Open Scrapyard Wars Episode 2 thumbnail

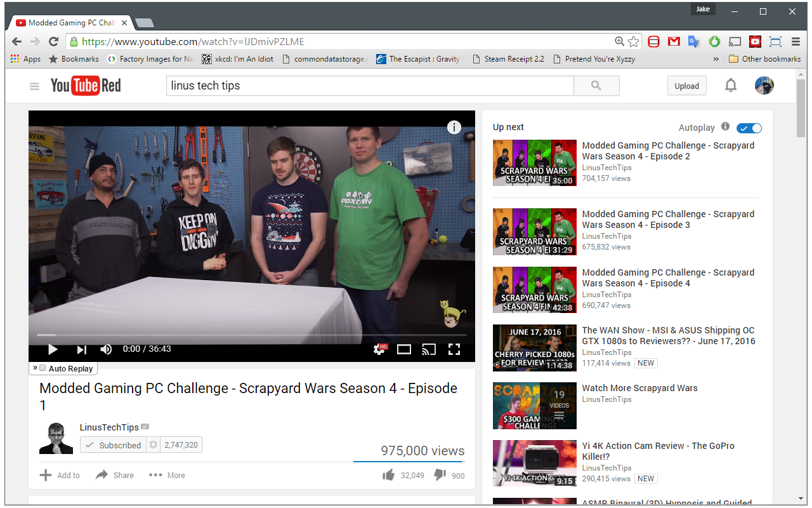[x=535, y=163]
